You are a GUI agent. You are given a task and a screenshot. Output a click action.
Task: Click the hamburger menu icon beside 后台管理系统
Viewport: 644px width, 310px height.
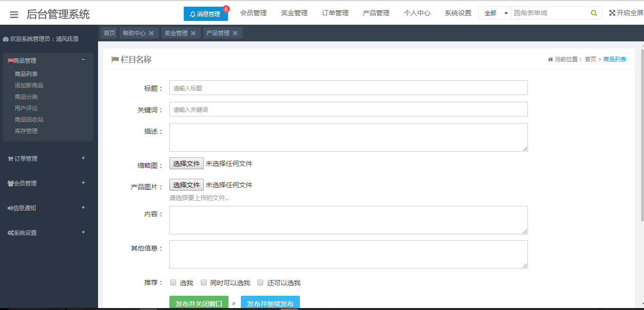click(14, 15)
